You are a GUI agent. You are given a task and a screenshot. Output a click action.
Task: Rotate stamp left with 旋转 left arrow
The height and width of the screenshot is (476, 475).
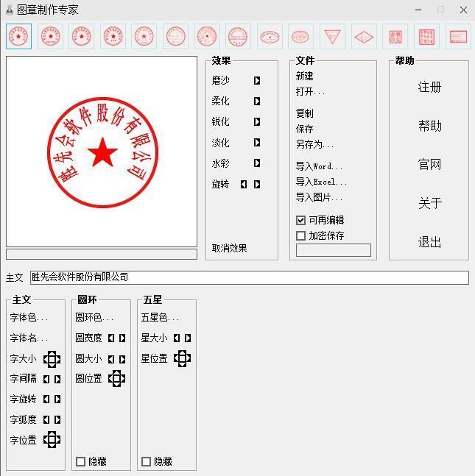click(244, 184)
